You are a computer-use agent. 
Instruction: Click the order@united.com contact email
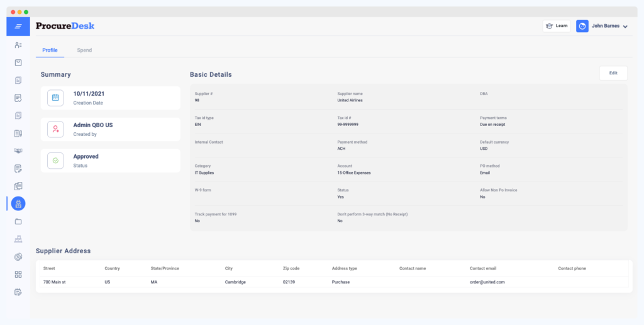tap(487, 282)
